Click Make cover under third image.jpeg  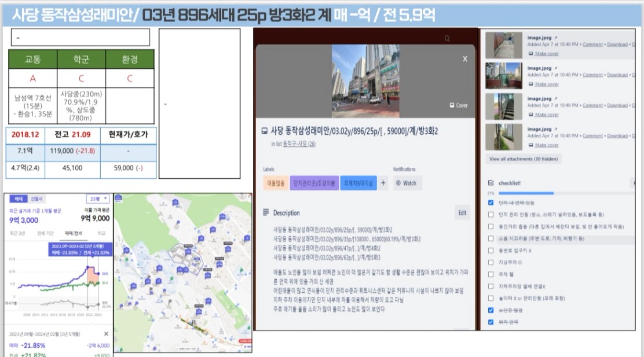coord(547,115)
